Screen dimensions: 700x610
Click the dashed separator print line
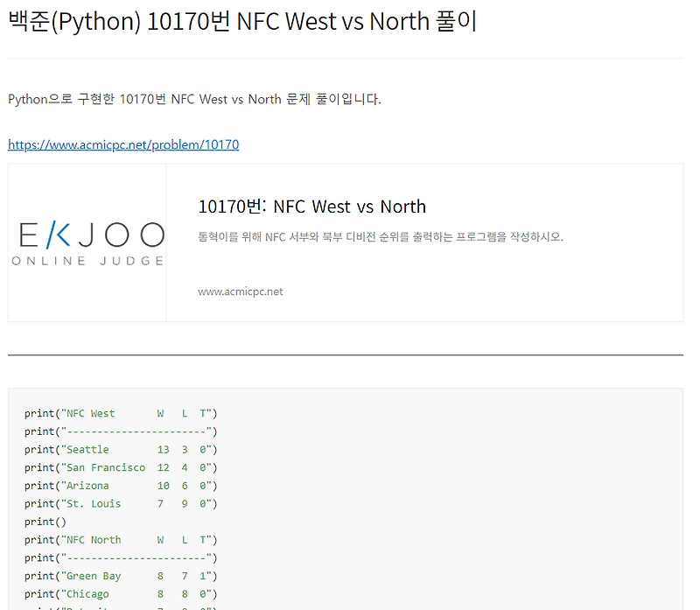click(129, 431)
